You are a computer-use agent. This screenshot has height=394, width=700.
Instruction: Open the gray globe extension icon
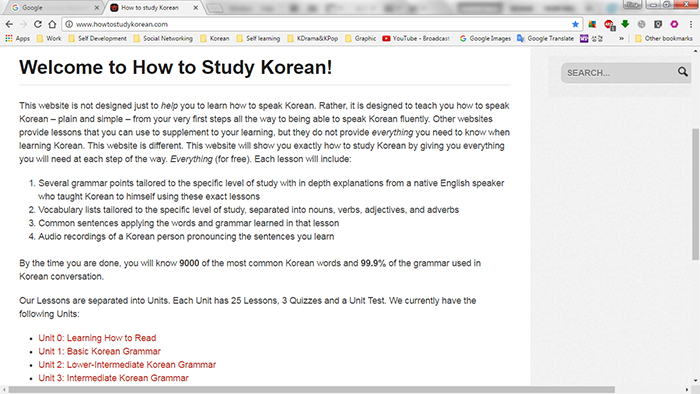[642, 24]
